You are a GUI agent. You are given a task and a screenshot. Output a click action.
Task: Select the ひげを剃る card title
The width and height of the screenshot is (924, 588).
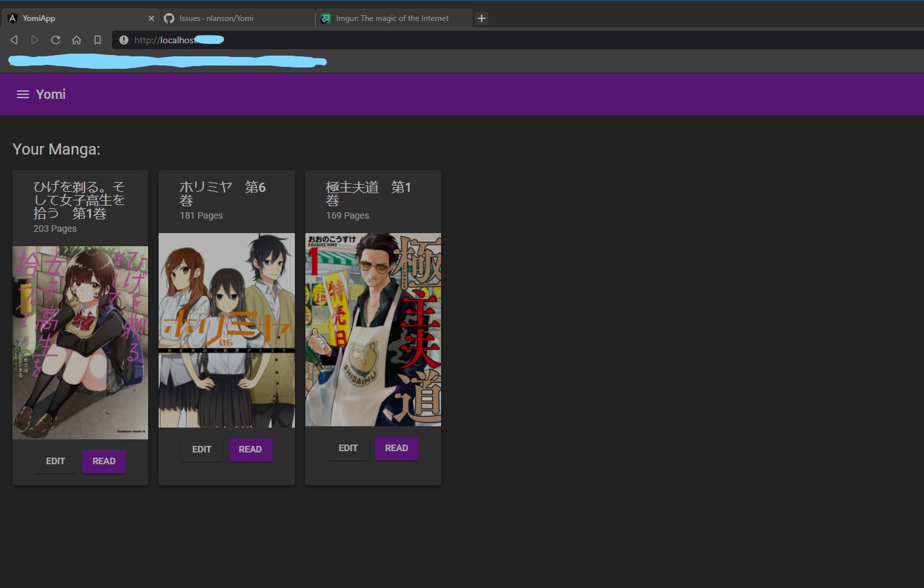(x=79, y=200)
